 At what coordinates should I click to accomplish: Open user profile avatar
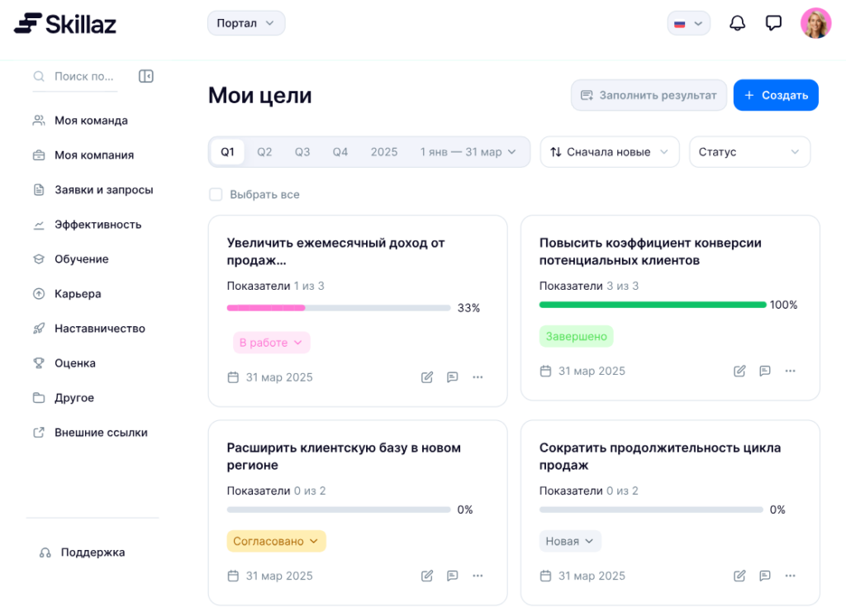point(815,23)
